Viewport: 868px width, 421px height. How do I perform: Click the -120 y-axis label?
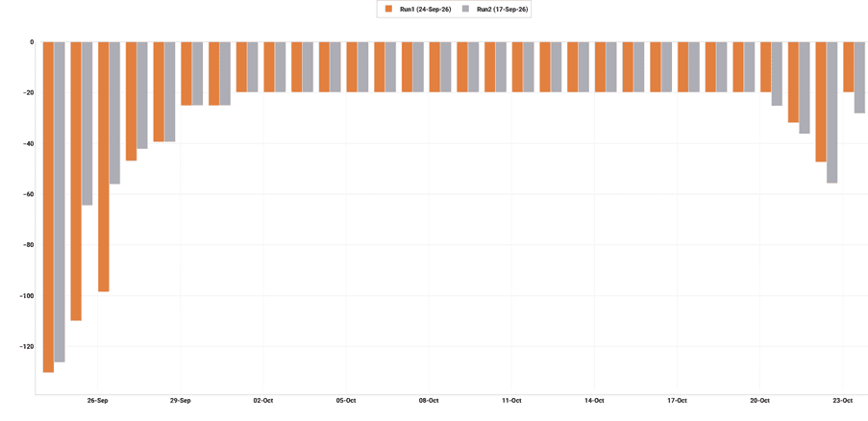26,347
